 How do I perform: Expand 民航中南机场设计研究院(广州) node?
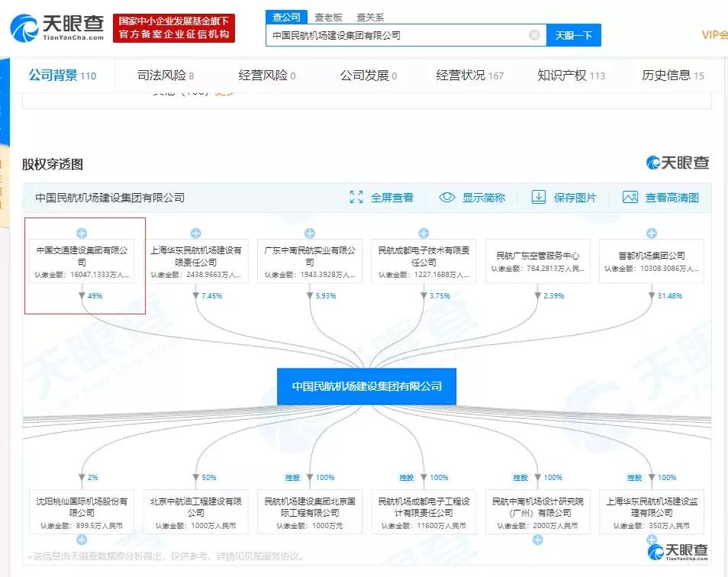point(538,538)
